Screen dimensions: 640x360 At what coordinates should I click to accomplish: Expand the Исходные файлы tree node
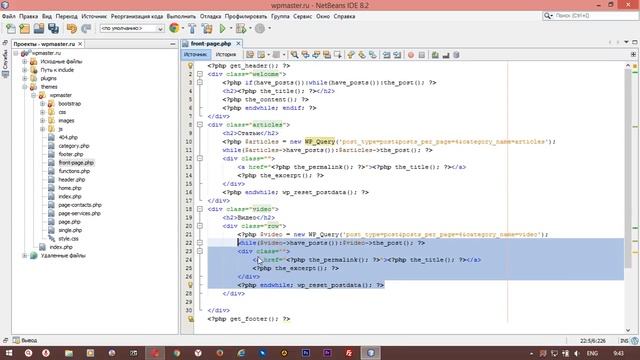tap(25, 62)
